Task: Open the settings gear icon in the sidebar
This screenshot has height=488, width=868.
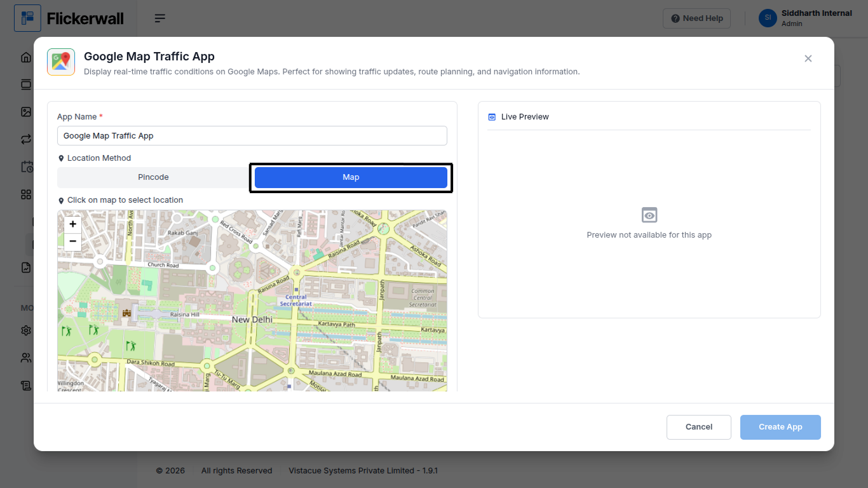Action: 26,330
